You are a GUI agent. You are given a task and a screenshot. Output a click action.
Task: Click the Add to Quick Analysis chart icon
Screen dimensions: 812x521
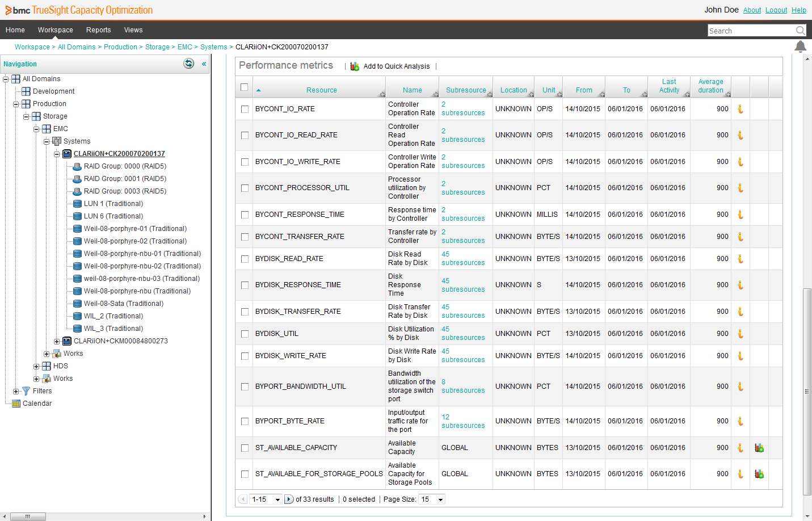(355, 66)
